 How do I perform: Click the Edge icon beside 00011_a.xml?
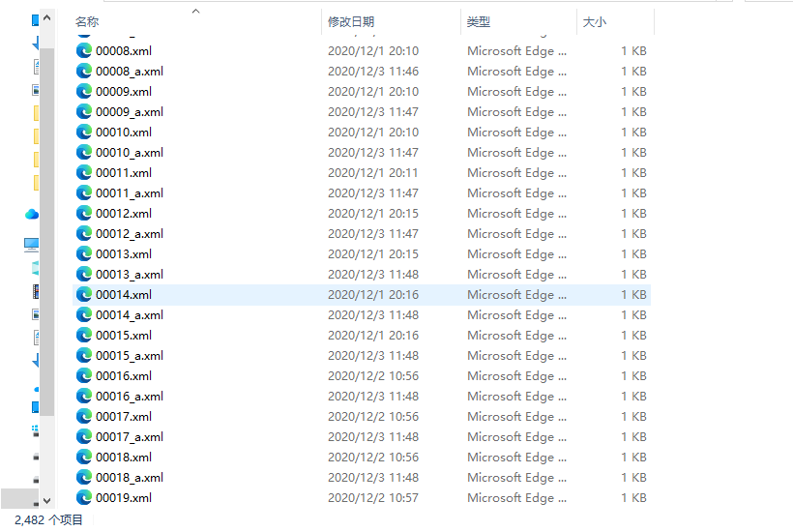(x=84, y=192)
